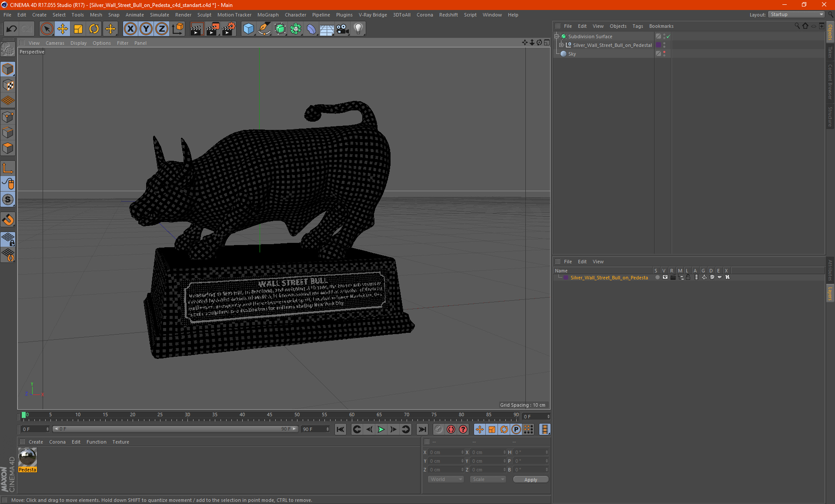
Task: Click Make Editable icon in left toolbar
Action: coord(8,50)
